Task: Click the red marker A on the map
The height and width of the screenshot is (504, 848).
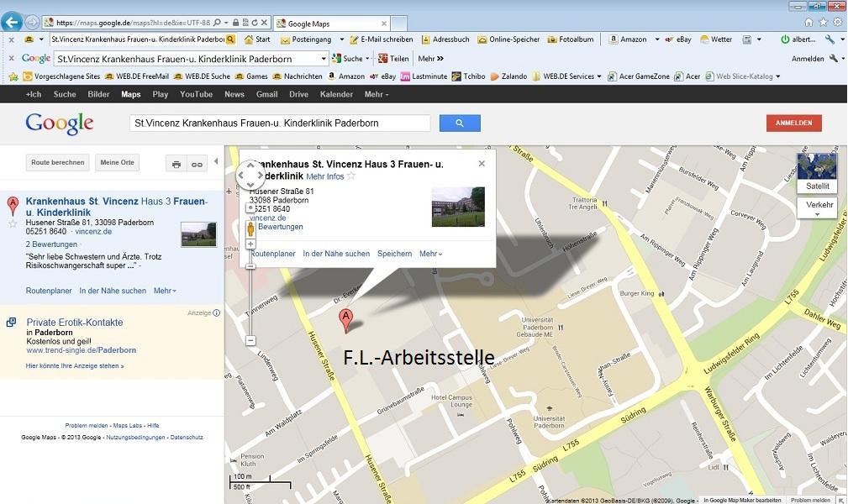Action: [345, 321]
